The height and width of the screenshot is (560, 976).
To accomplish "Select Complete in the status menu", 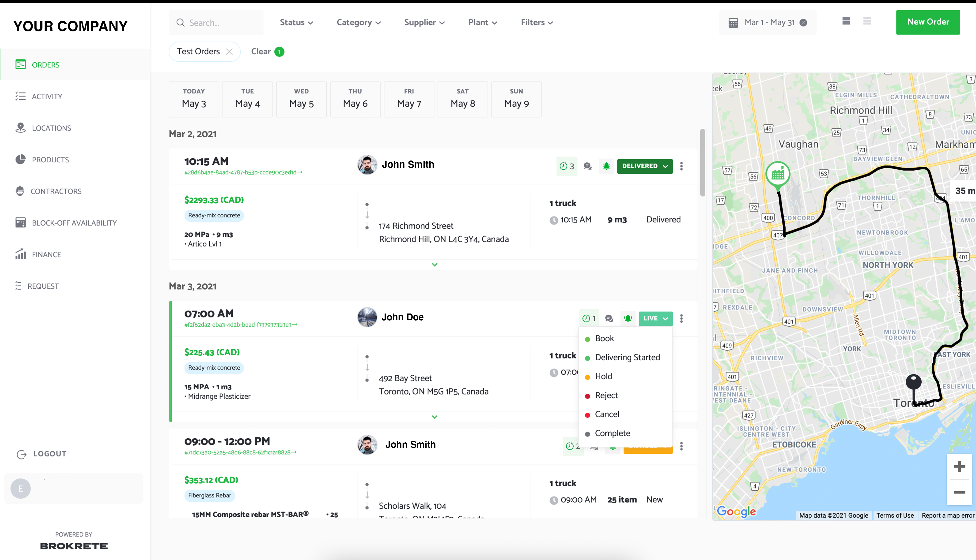I will [612, 433].
